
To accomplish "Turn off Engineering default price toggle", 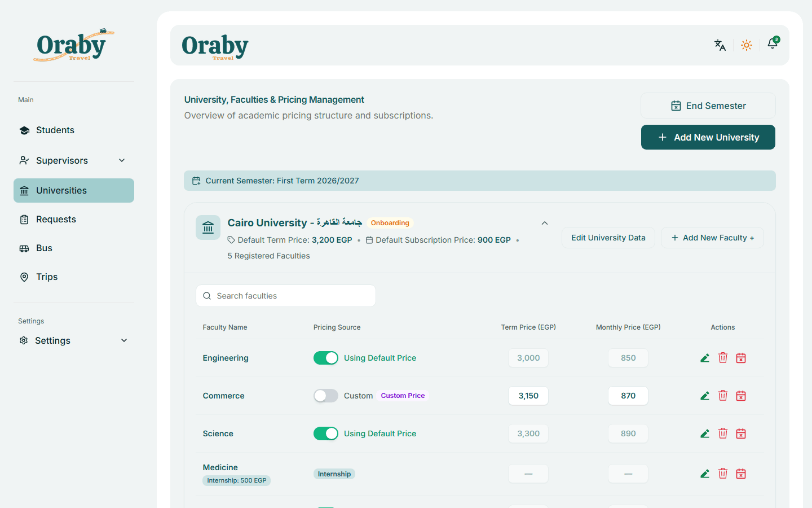I will [326, 358].
